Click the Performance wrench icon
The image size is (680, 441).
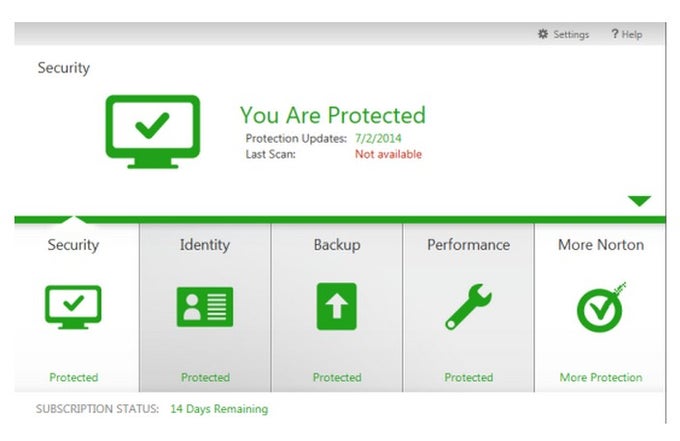469,307
